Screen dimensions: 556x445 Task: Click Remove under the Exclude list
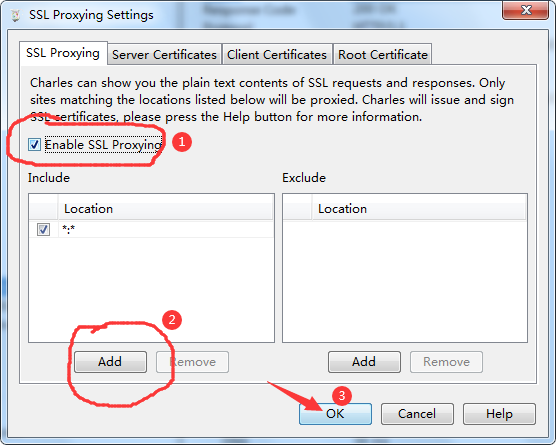click(446, 362)
